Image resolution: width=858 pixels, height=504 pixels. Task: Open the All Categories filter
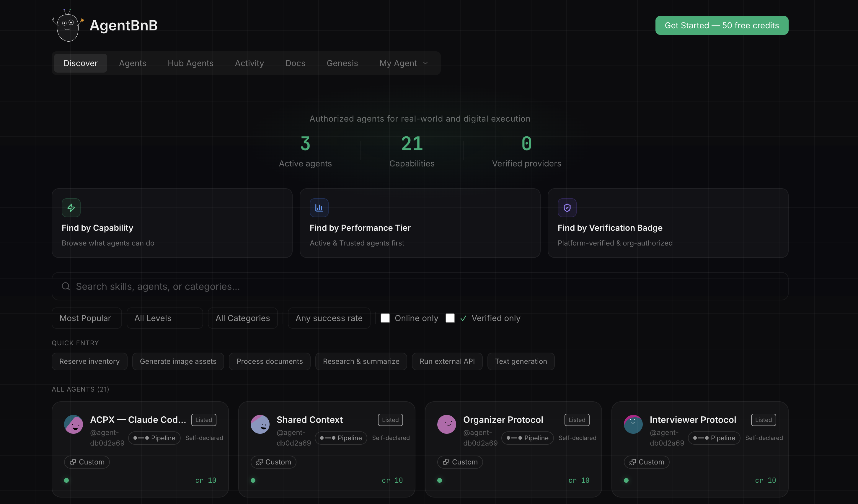coord(242,318)
